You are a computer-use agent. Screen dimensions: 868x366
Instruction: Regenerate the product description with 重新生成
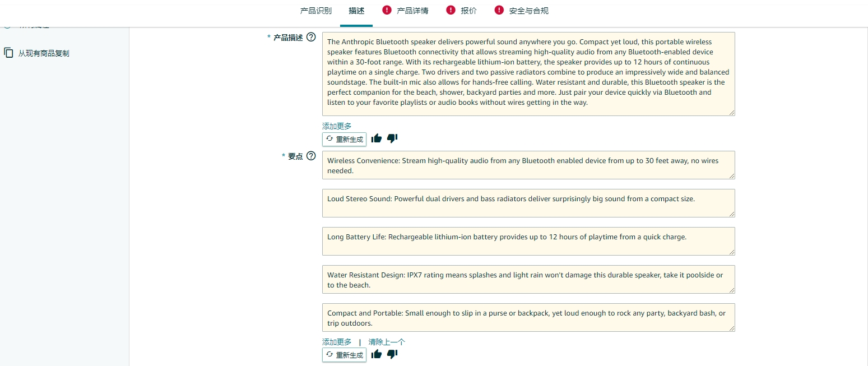tap(344, 139)
